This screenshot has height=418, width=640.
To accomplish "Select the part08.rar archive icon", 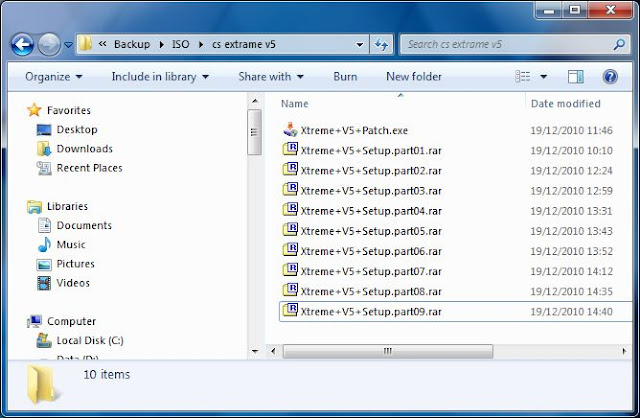I will [x=290, y=290].
